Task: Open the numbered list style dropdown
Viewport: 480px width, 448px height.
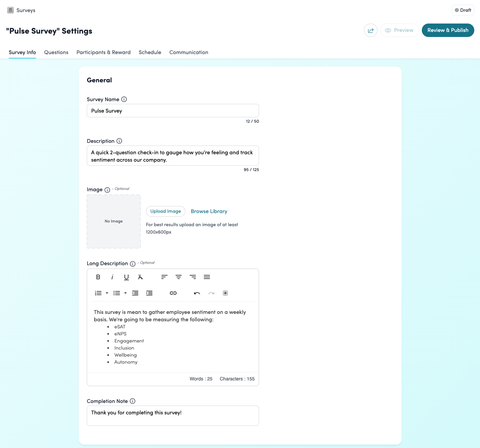Action: (x=107, y=293)
